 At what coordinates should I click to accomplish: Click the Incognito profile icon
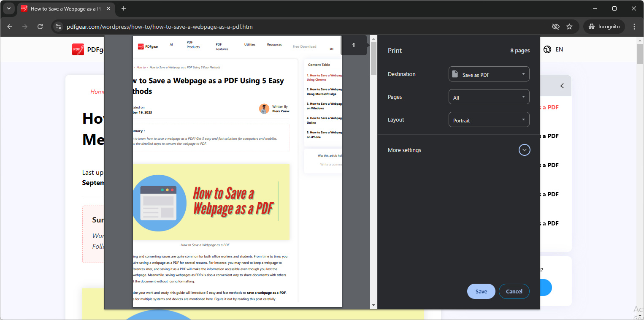point(604,26)
